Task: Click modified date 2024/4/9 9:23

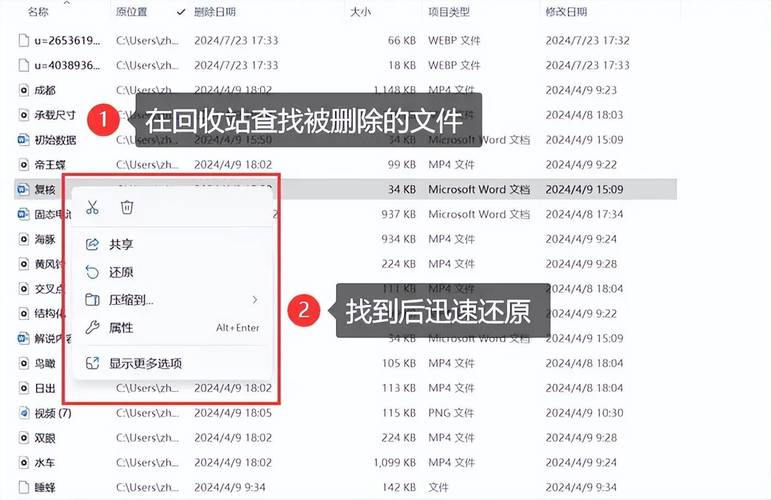Action: (581, 90)
